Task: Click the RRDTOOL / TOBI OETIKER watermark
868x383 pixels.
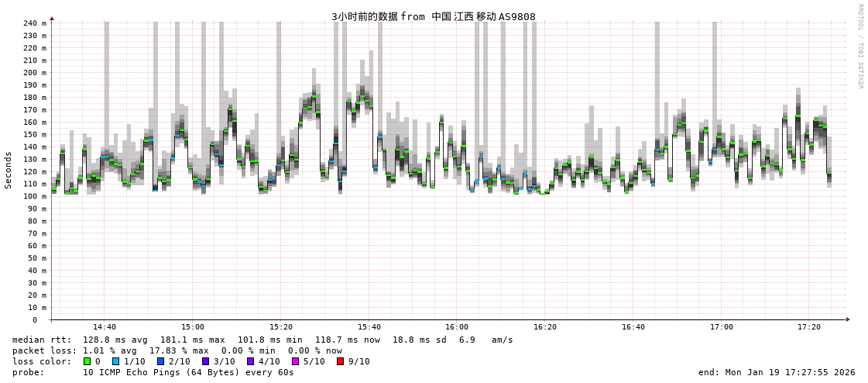Action: point(859,47)
